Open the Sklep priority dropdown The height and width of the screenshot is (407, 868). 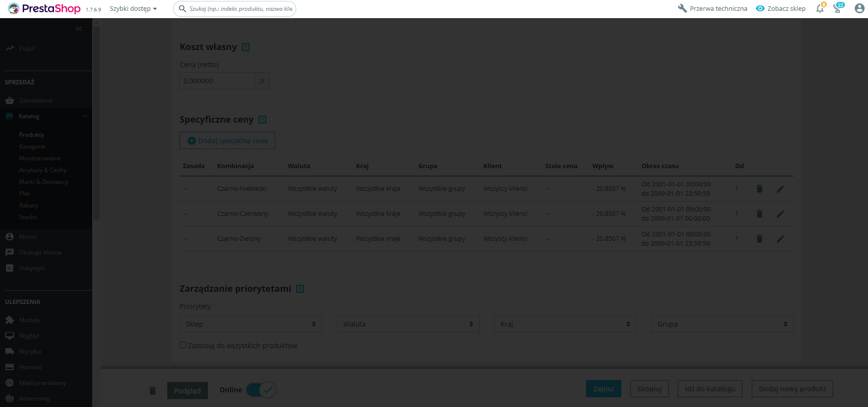pos(251,324)
